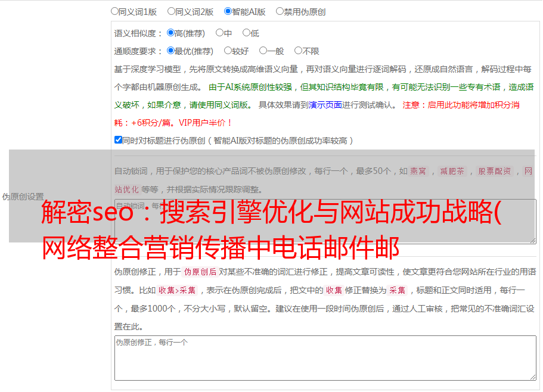543x392 pixels.
Task: Click the 伪原创设置 row label
Action: 23,197
